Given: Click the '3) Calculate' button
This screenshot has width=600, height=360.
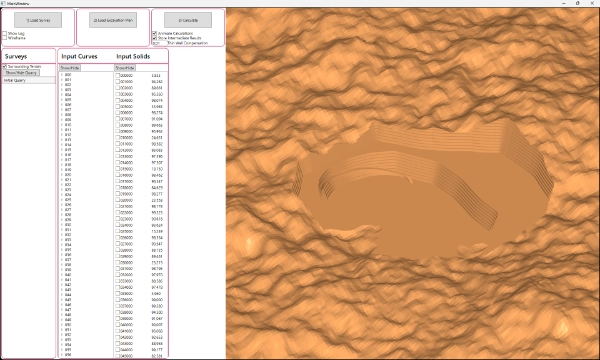Looking at the screenshot, I should [x=188, y=20].
